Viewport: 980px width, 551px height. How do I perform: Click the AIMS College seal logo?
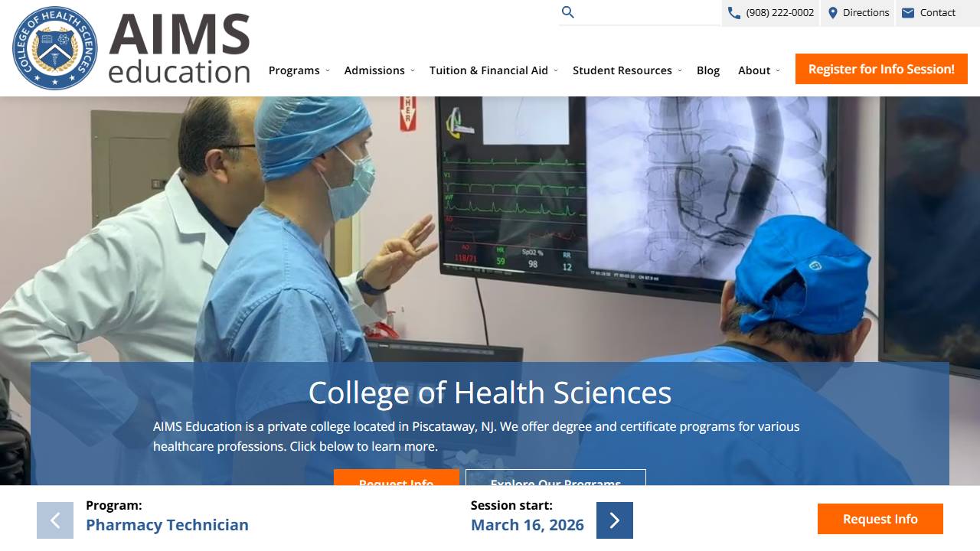55,48
